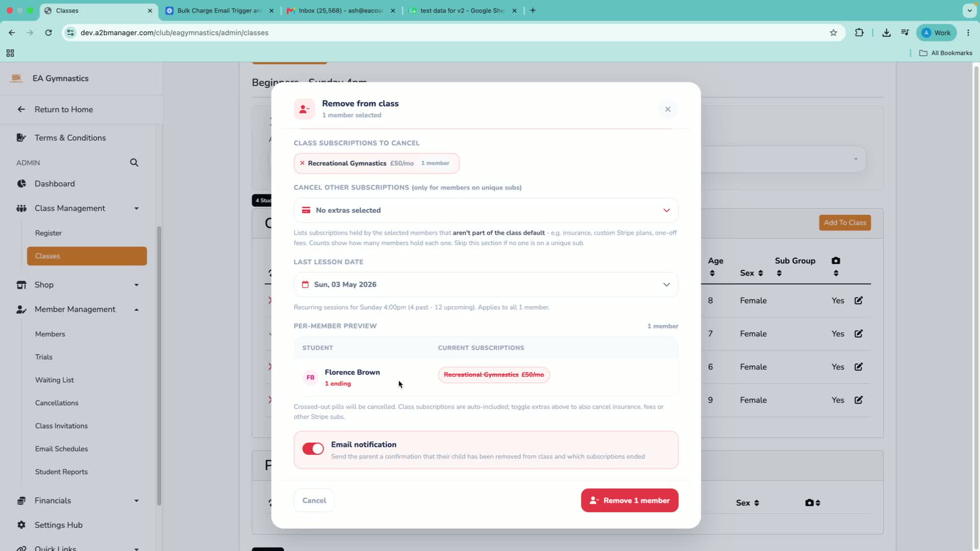The image size is (980, 551).
Task: Click the admin search magnifier icon
Action: [134, 163]
